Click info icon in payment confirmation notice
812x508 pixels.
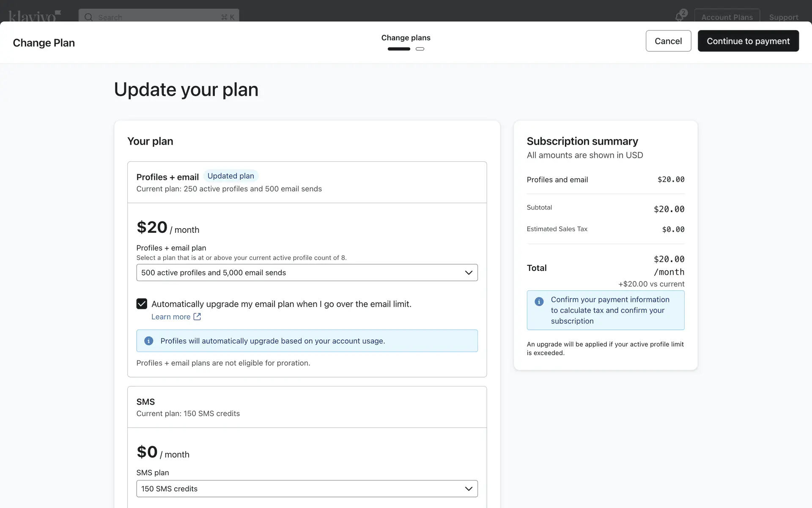539,301
